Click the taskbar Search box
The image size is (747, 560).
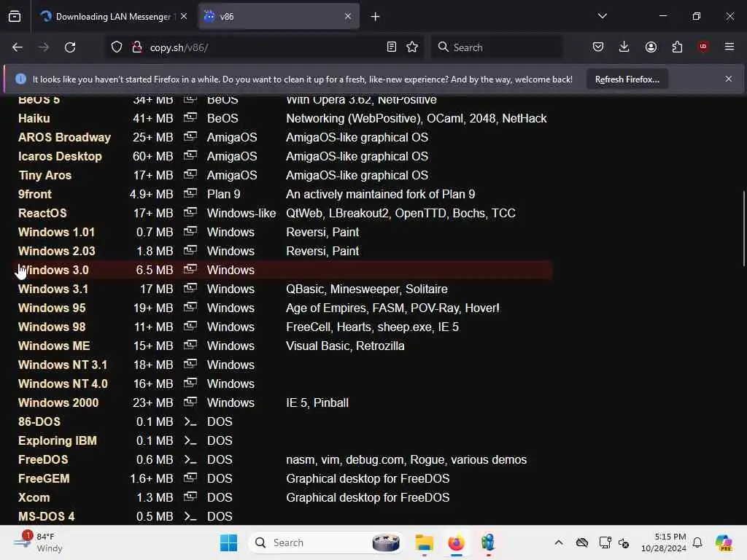pyautogui.click(x=326, y=542)
